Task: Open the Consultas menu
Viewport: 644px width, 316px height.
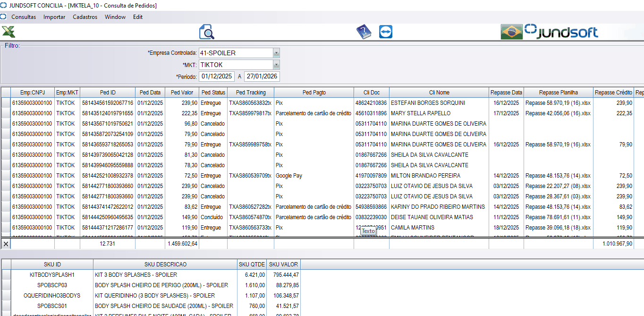Action: [24, 17]
